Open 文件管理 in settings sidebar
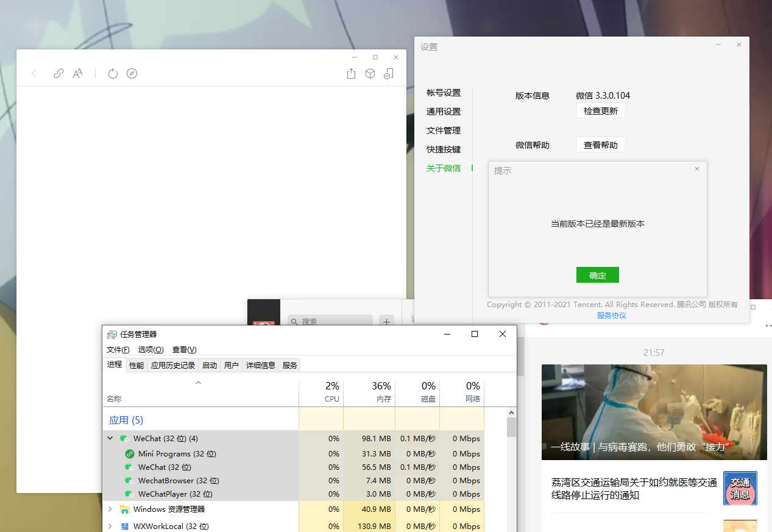The width and height of the screenshot is (772, 532). pyautogui.click(x=444, y=130)
